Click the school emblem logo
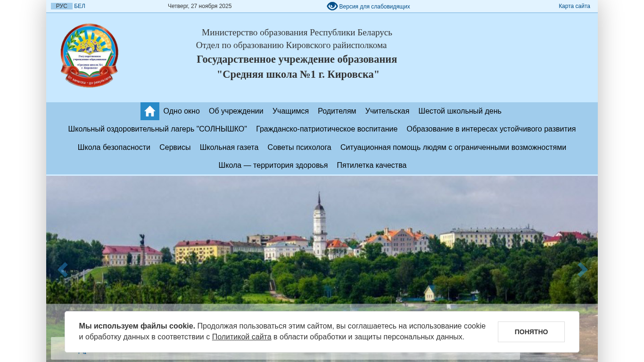 [x=90, y=56]
